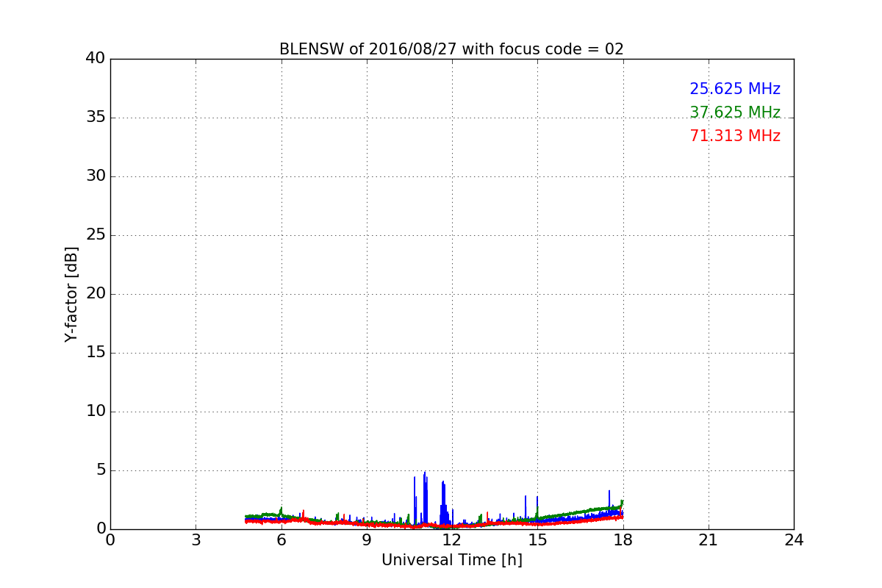Image resolution: width=882 pixels, height=588 pixels.
Task: Select the green 37.625 MHz legend label
Action: tap(735, 112)
